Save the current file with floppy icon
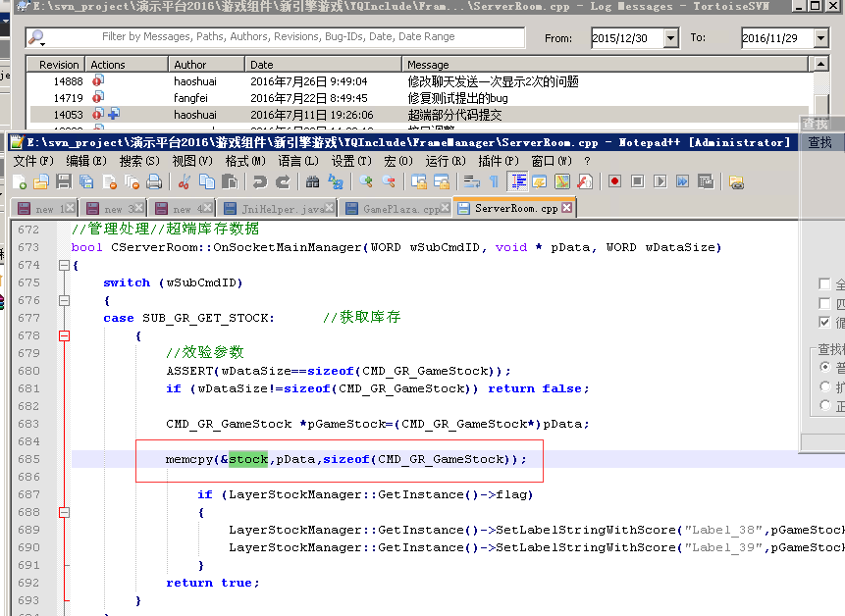 click(64, 182)
